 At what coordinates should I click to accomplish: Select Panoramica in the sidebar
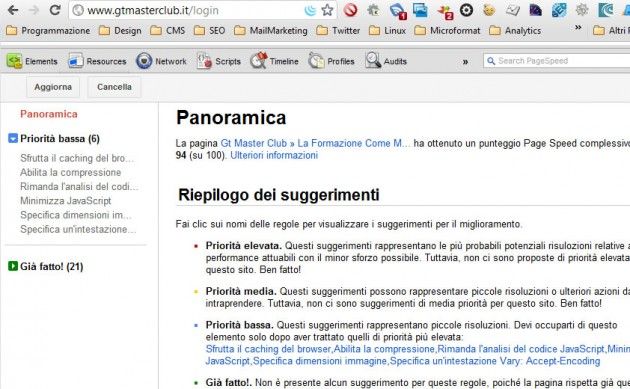(49, 114)
